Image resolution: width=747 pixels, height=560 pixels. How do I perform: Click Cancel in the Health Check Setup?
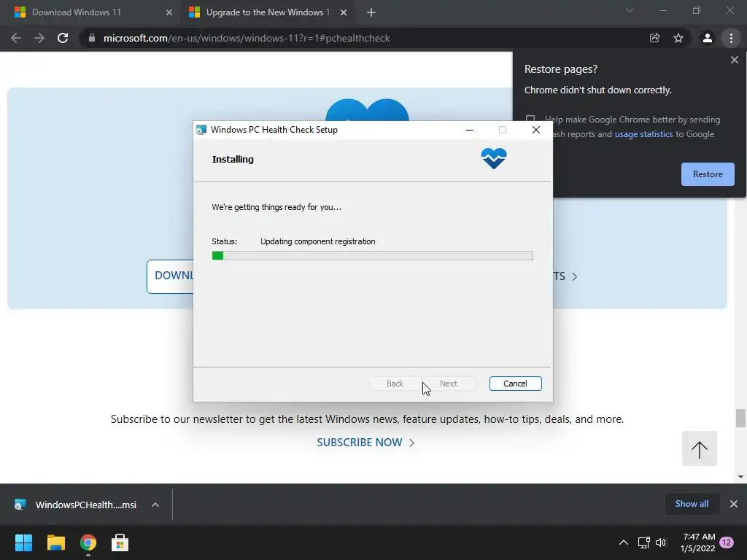[x=515, y=384]
